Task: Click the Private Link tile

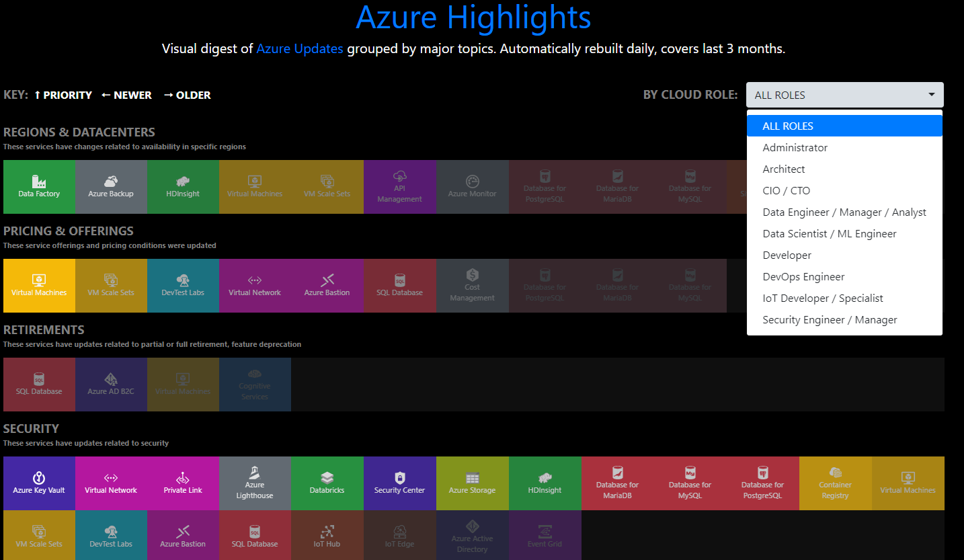Action: coord(183,483)
